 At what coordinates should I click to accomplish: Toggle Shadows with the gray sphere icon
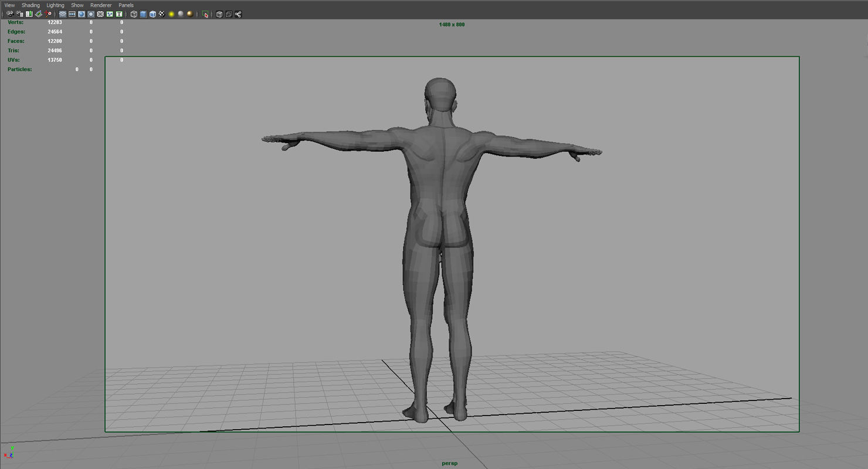pos(181,14)
